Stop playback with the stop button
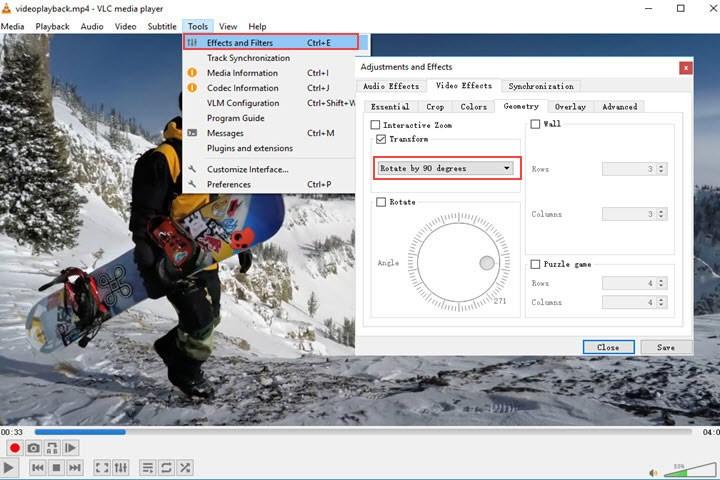This screenshot has height=480, width=720. [x=56, y=468]
